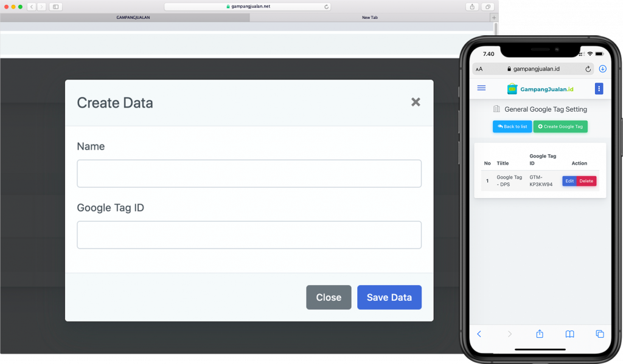This screenshot has height=364, width=623.
Task: Tap the mobile Safari back arrow
Action: point(479,334)
